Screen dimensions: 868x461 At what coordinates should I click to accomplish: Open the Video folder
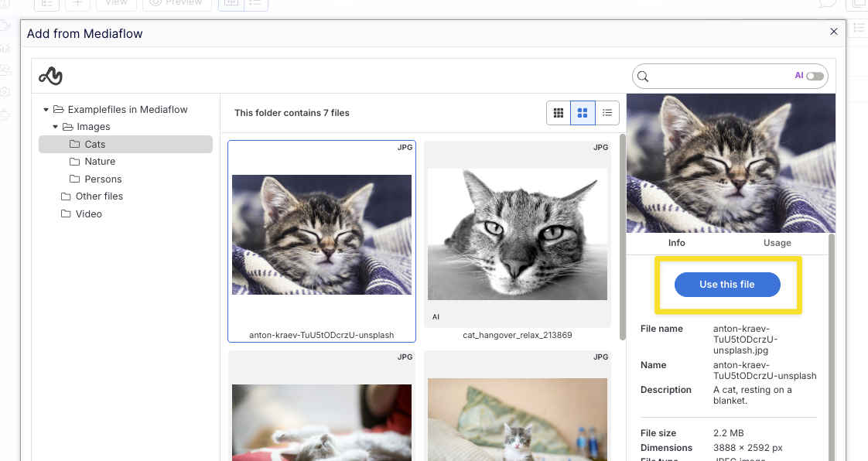tap(88, 214)
